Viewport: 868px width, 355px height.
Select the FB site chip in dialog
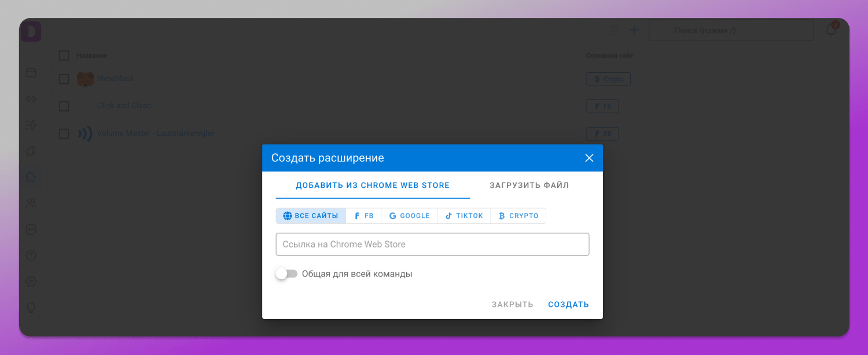tap(363, 216)
